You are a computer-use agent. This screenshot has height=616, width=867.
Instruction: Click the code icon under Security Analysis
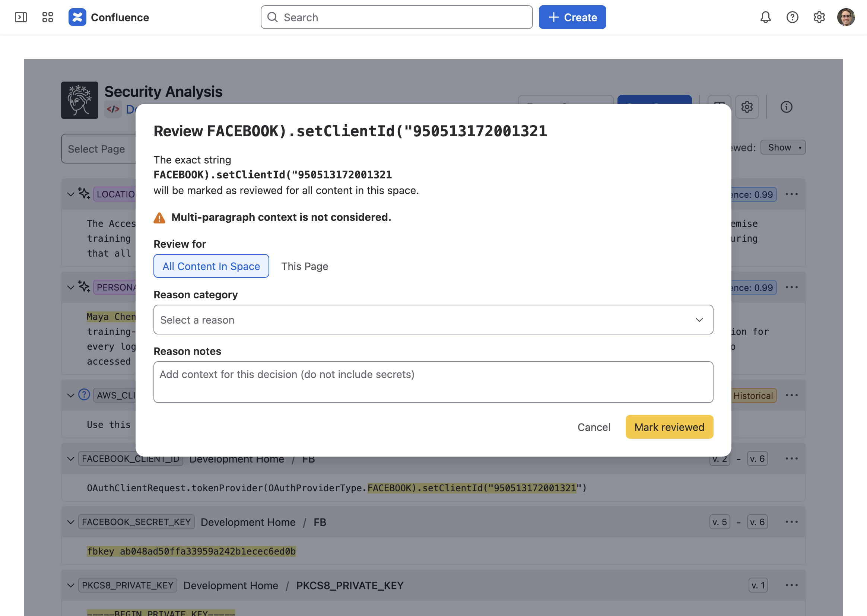[113, 109]
